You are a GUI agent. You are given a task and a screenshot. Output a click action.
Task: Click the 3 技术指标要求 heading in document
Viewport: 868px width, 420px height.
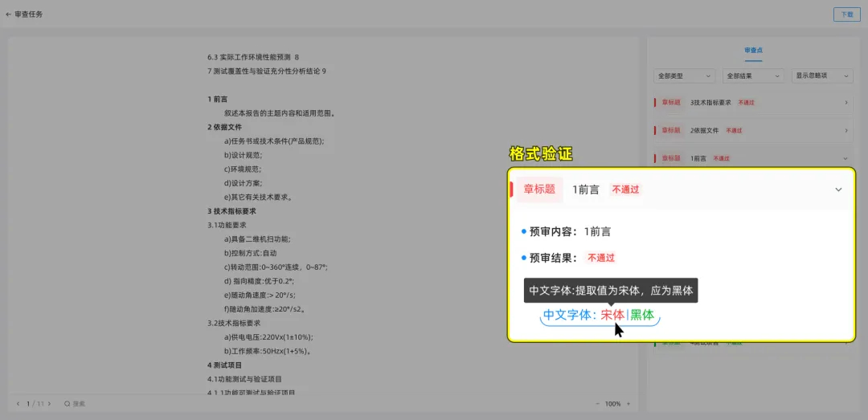(231, 211)
